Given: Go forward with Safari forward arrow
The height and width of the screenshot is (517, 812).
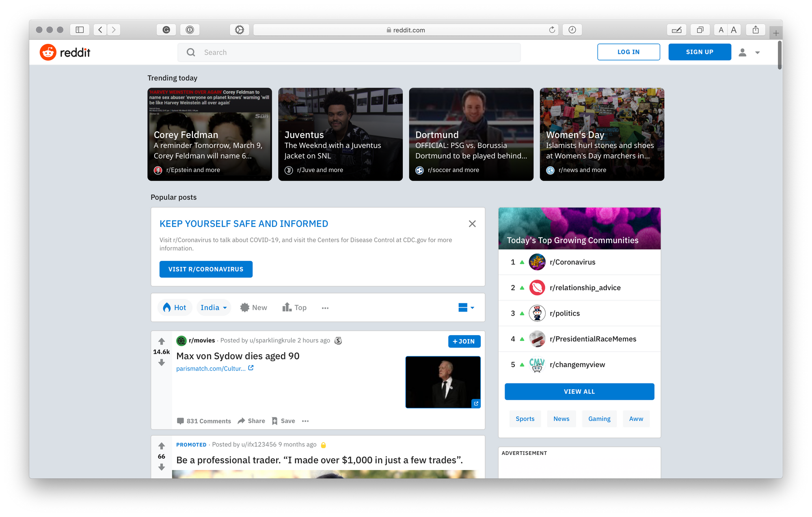Looking at the screenshot, I should 114,30.
